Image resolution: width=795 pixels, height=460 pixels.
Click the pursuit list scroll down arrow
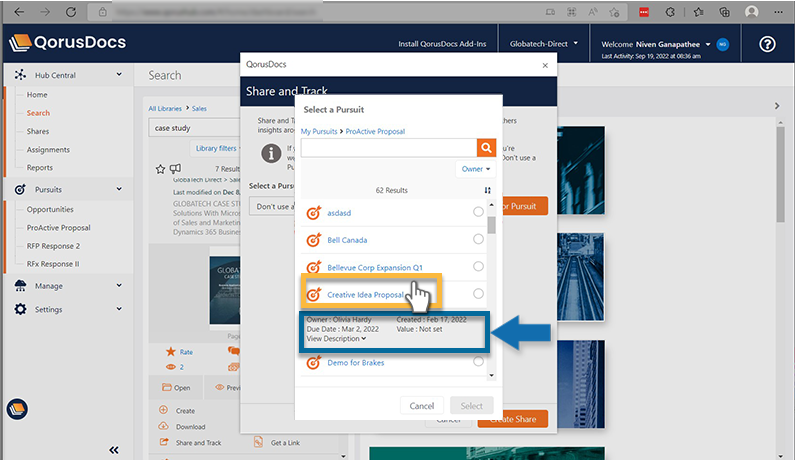click(x=491, y=375)
